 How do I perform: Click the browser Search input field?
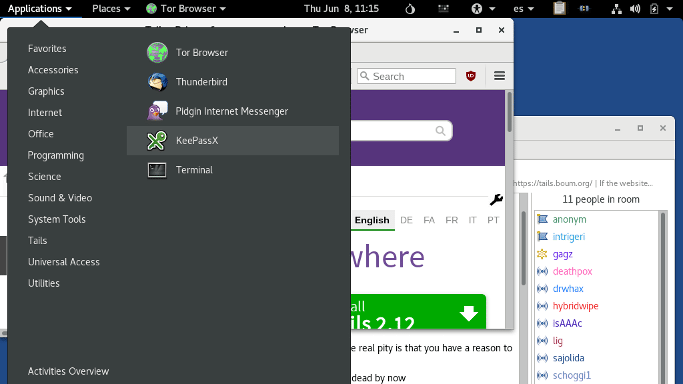(x=406, y=76)
